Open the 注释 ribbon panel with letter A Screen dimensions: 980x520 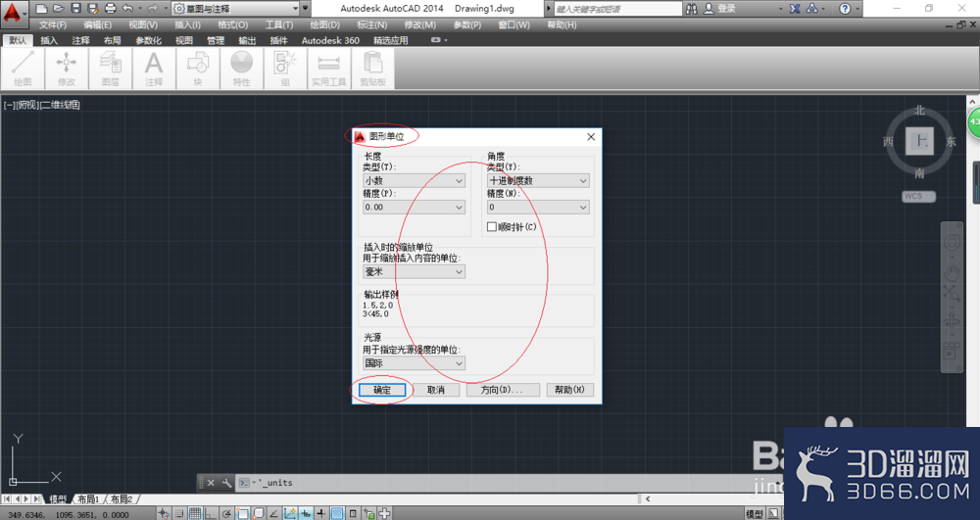tap(154, 69)
